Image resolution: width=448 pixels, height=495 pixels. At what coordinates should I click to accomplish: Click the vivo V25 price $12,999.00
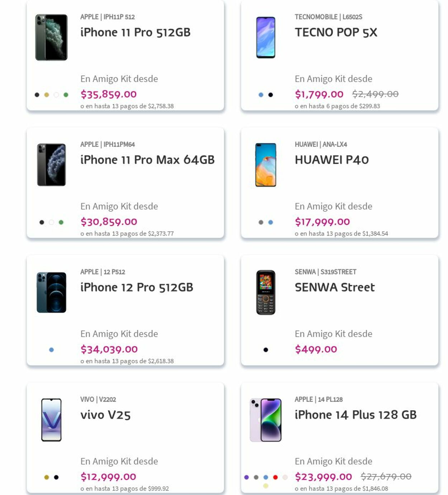click(108, 477)
